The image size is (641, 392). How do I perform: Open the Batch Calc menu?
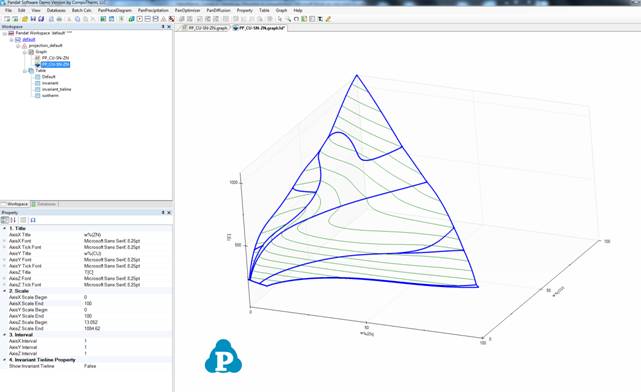pyautogui.click(x=81, y=10)
